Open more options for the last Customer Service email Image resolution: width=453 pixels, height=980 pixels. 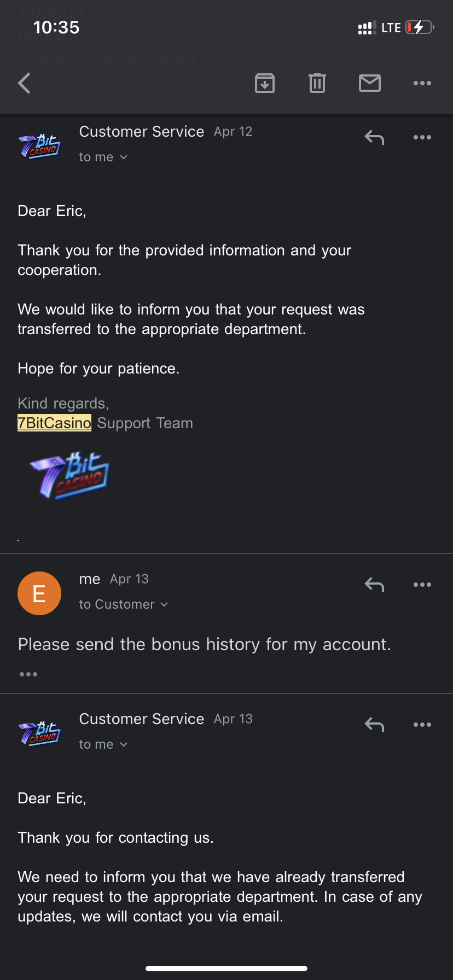pos(422,725)
